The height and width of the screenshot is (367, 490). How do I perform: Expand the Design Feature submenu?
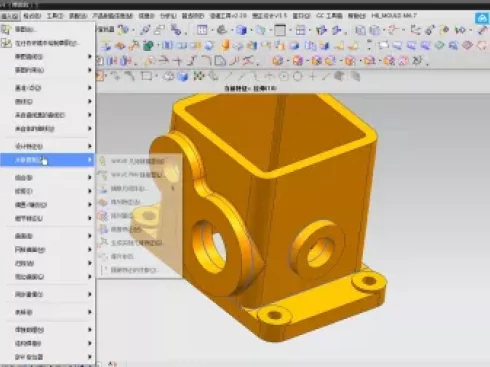[47, 146]
